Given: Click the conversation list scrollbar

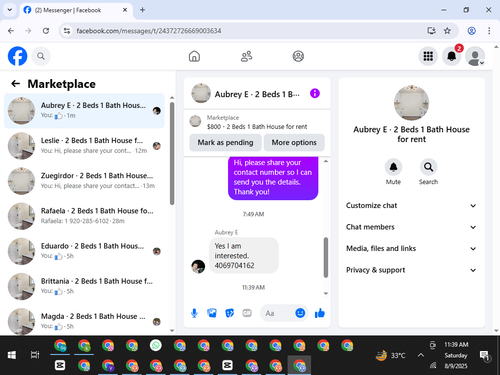Looking at the screenshot, I should point(172,153).
